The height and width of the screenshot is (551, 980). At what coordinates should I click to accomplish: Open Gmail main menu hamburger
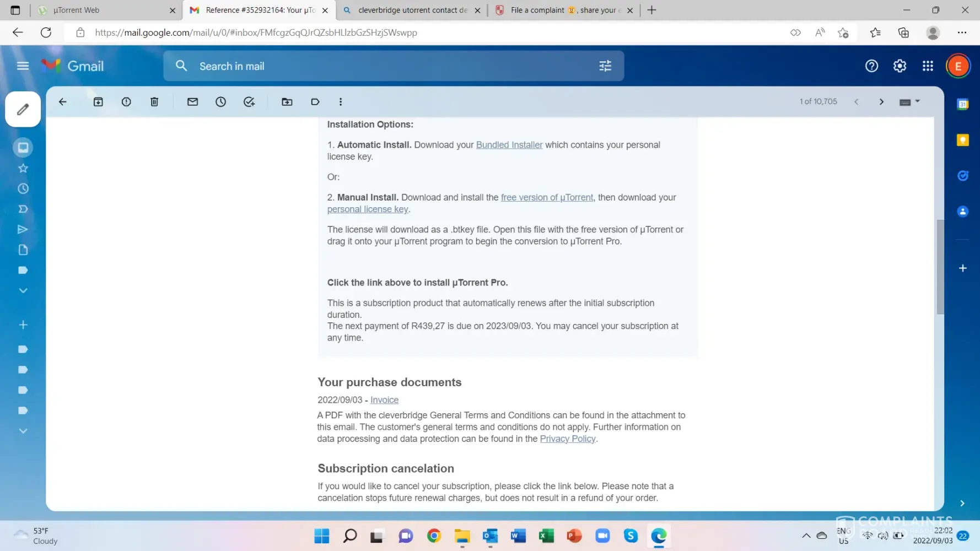(x=23, y=66)
